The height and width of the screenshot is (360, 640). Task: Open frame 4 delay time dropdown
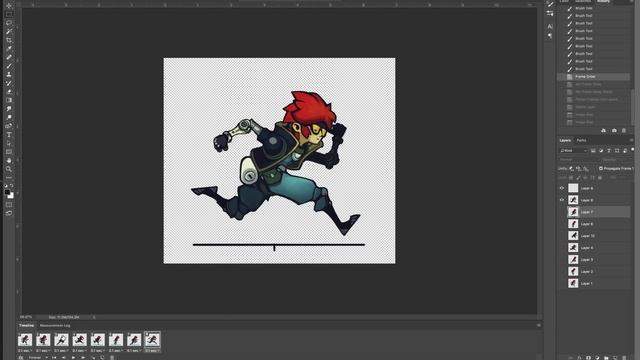point(80,350)
